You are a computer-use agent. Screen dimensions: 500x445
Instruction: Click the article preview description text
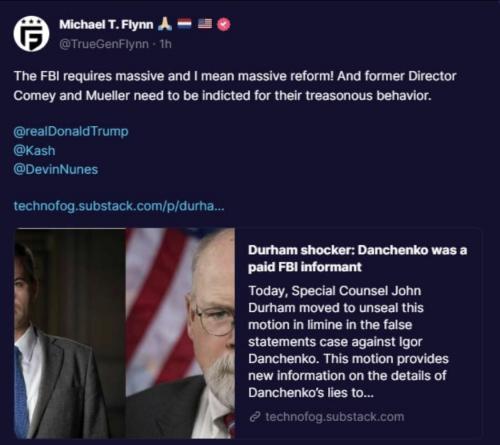pyautogui.click(x=348, y=342)
